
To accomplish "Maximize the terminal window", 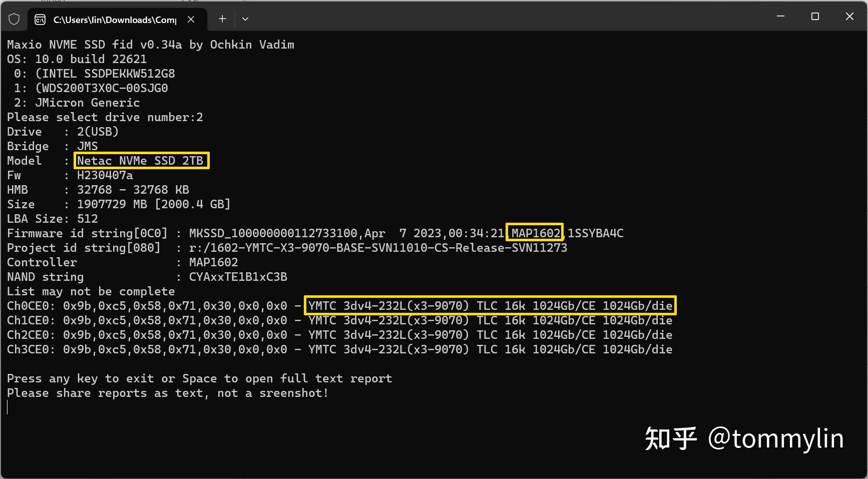I will 815,17.
